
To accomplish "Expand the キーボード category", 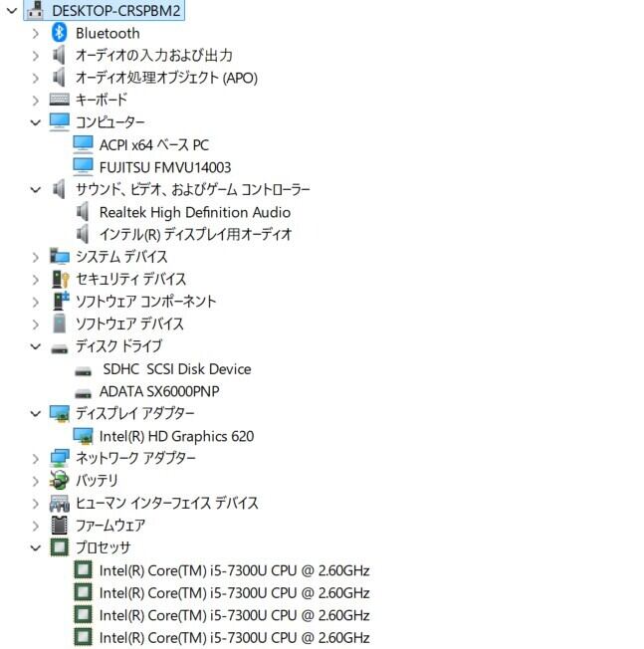I will 36,101.
